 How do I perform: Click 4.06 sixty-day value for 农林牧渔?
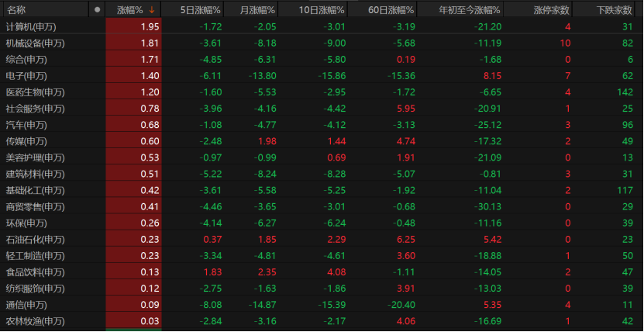point(406,321)
